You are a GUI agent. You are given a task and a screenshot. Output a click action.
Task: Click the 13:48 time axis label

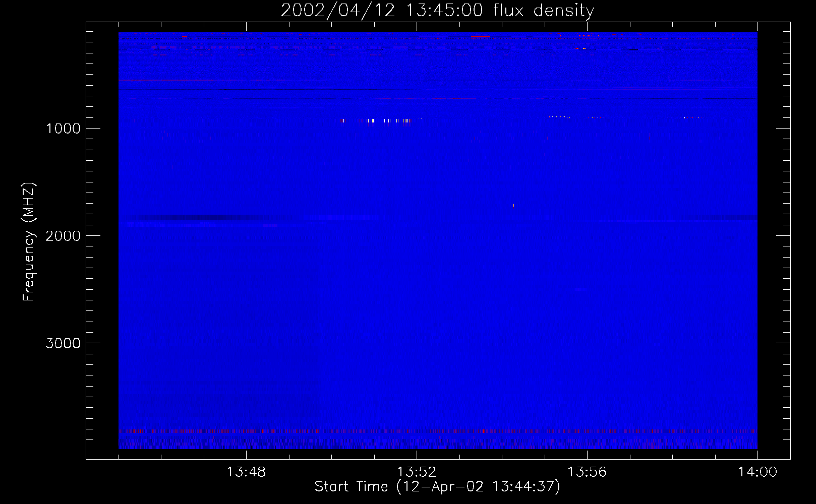point(246,472)
